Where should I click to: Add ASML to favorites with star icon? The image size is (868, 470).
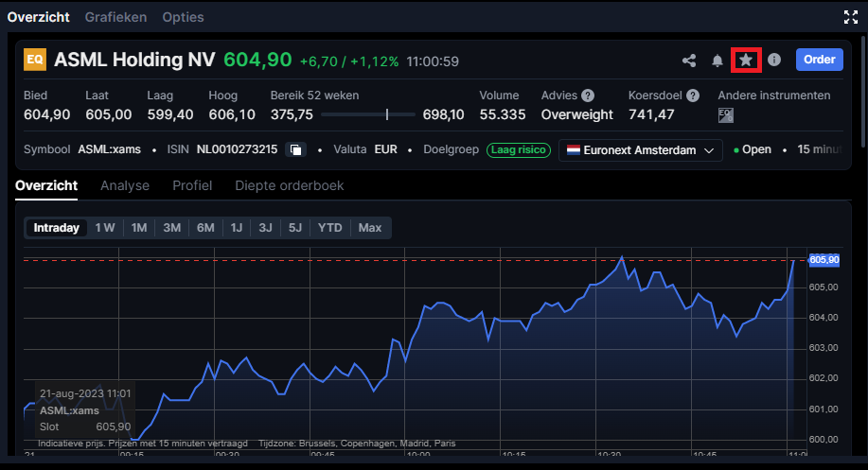point(746,61)
